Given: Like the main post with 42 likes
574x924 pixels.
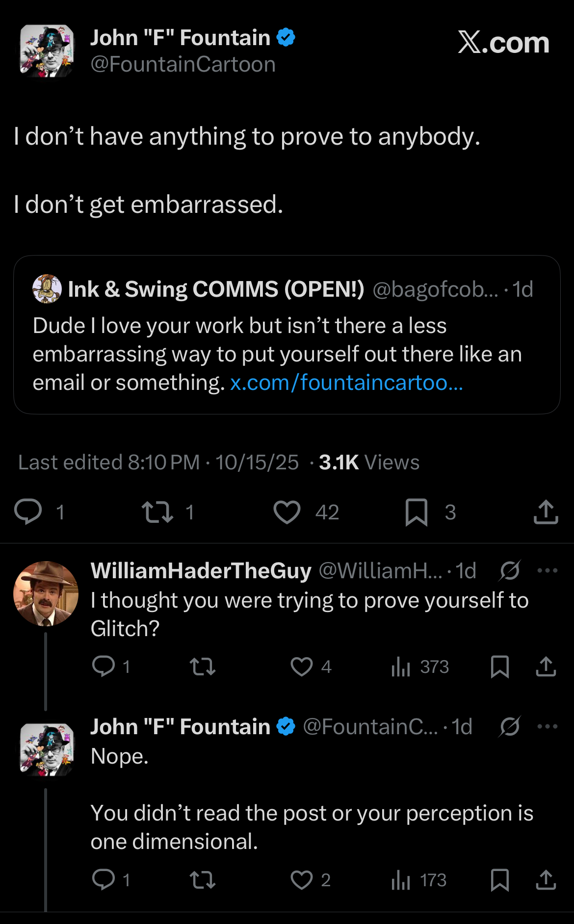Looking at the screenshot, I should [287, 512].
